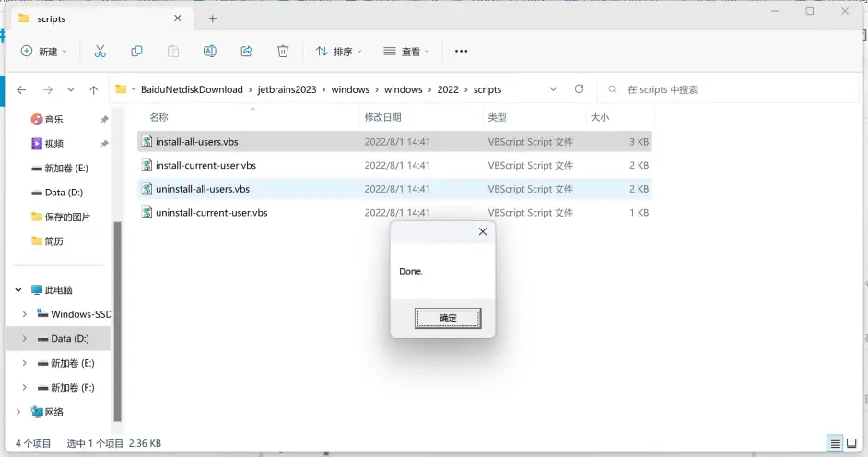
Task: Sort by 名称 column header
Action: coord(158,117)
